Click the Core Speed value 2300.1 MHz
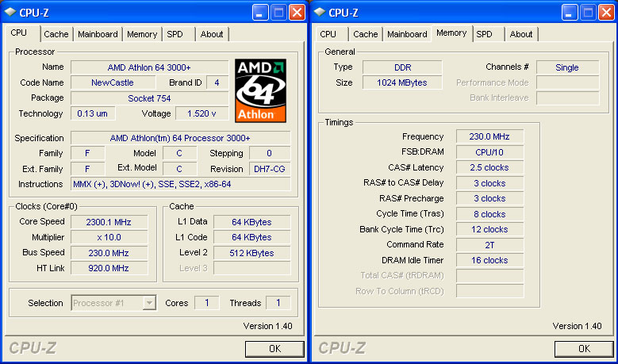Image resolution: width=618 pixels, height=364 pixels. pyautogui.click(x=109, y=222)
